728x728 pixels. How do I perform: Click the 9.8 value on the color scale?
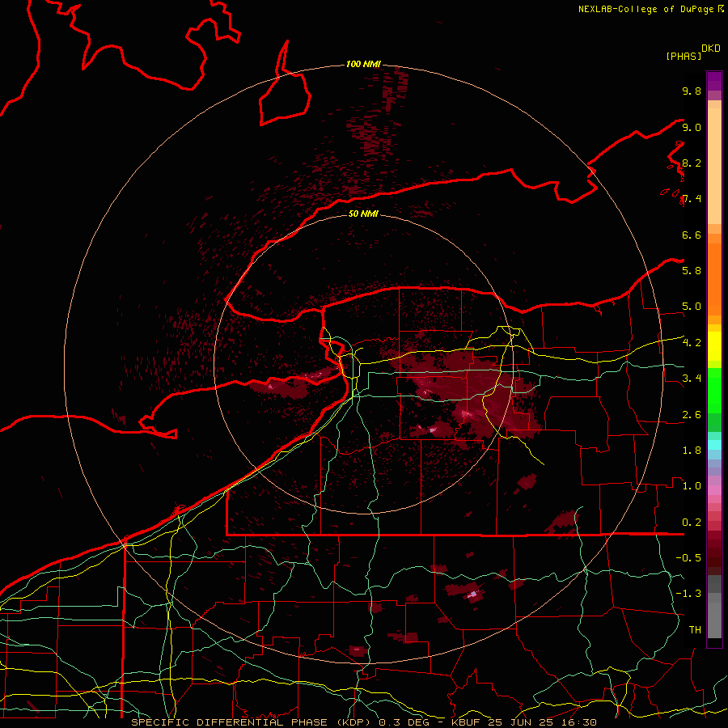(692, 91)
